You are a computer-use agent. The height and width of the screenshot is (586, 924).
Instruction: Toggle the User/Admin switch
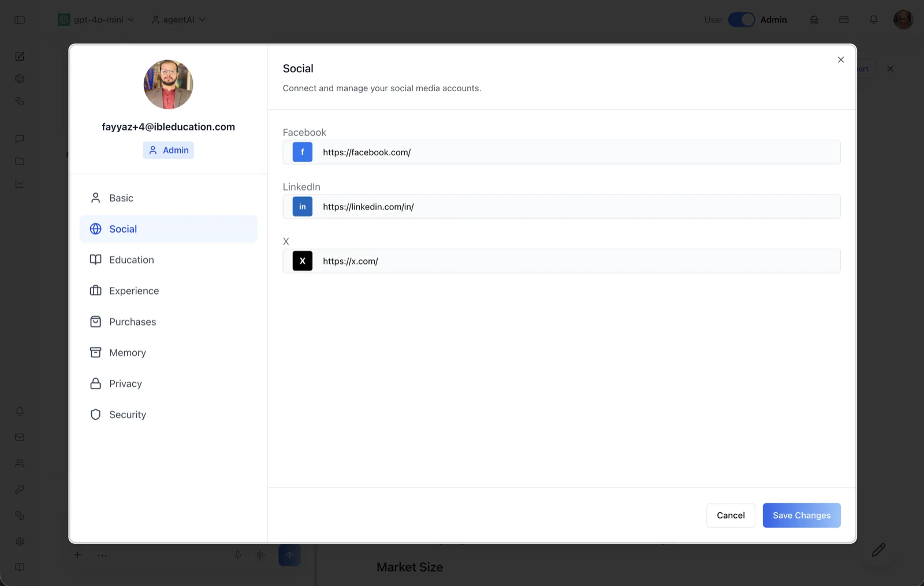pos(742,20)
